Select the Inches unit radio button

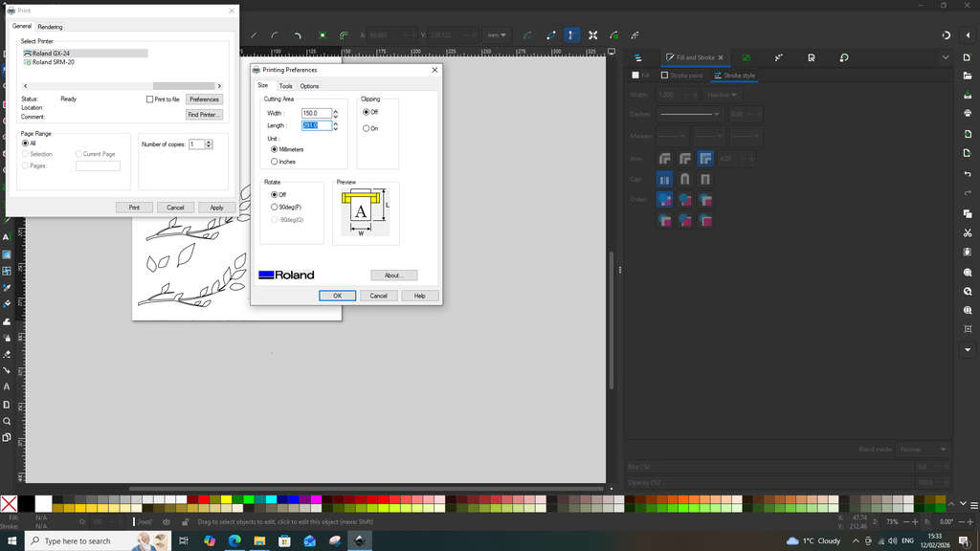click(275, 162)
